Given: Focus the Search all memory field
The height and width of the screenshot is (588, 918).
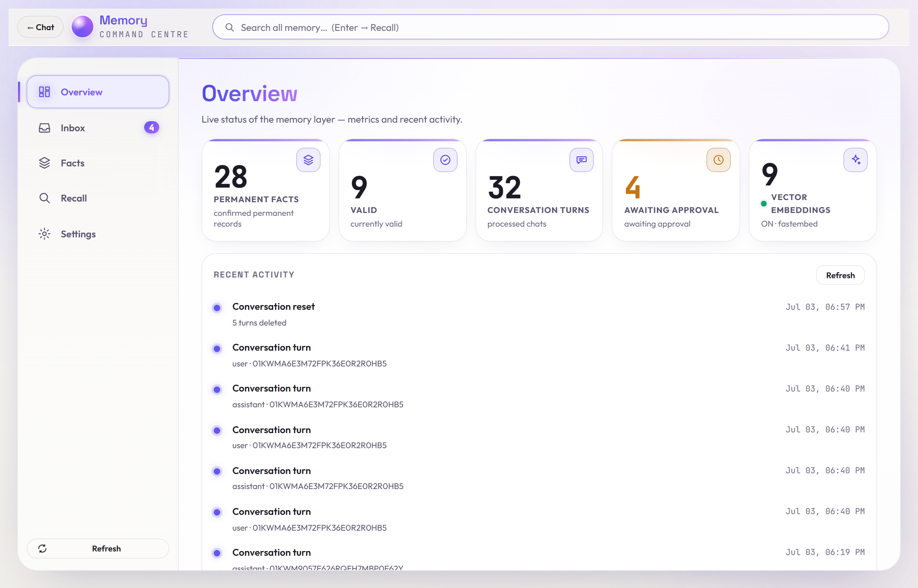Looking at the screenshot, I should [550, 27].
